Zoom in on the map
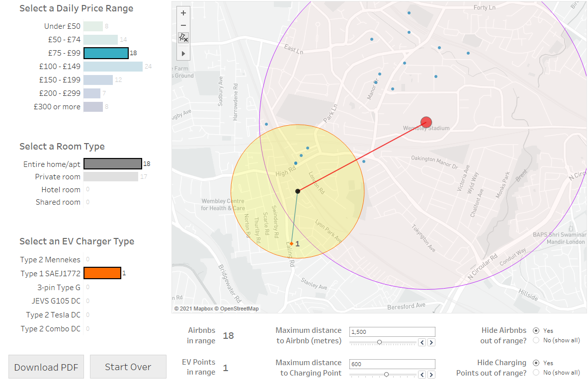This screenshot has height=387, width=588. 183,13
